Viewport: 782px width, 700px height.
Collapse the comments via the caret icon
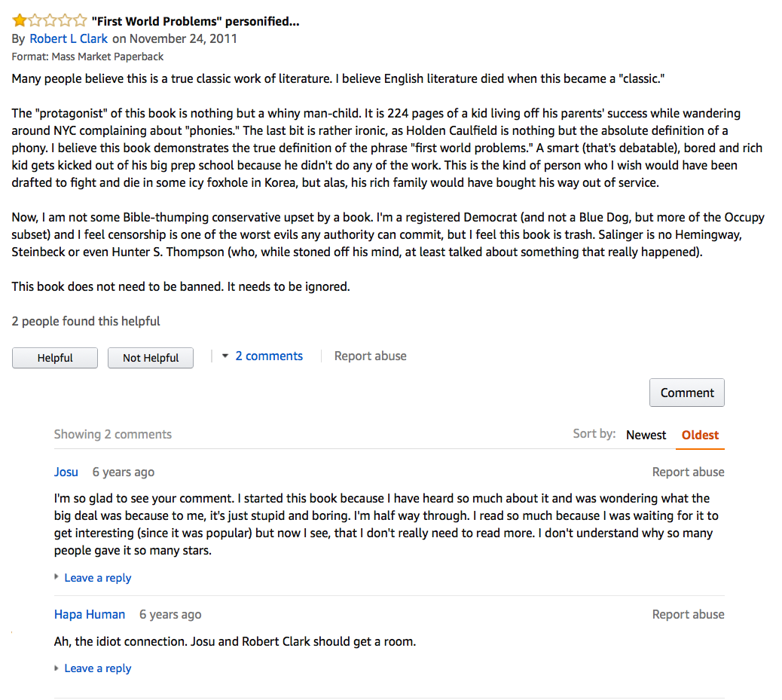(226, 356)
